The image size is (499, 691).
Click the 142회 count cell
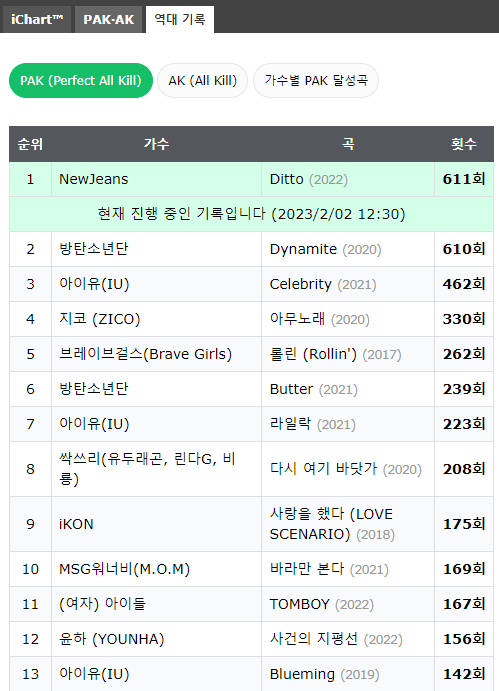(x=464, y=674)
